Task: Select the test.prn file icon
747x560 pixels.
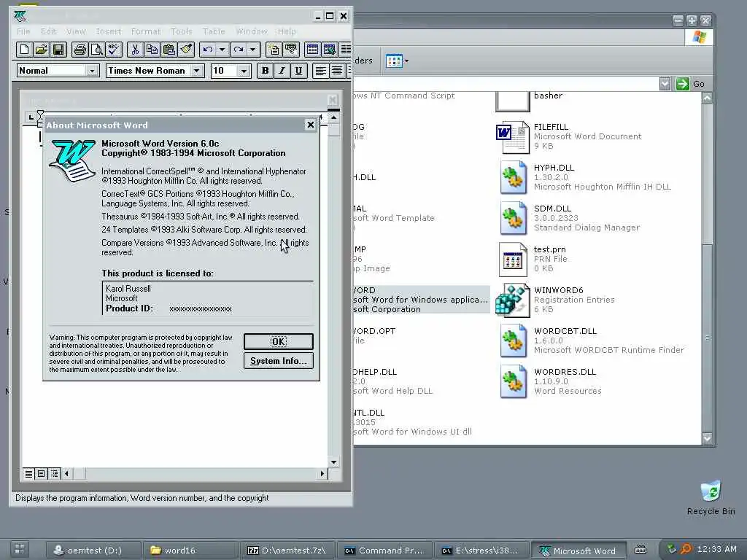Action: click(x=513, y=260)
